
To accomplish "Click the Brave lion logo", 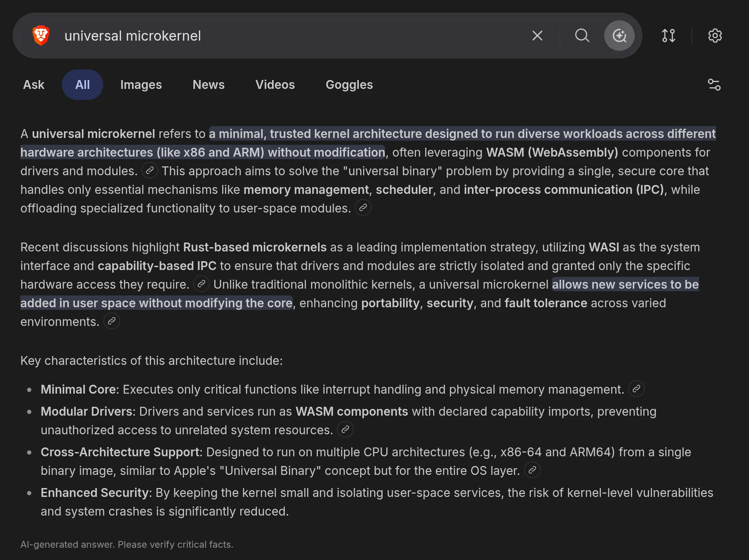I will coord(41,35).
